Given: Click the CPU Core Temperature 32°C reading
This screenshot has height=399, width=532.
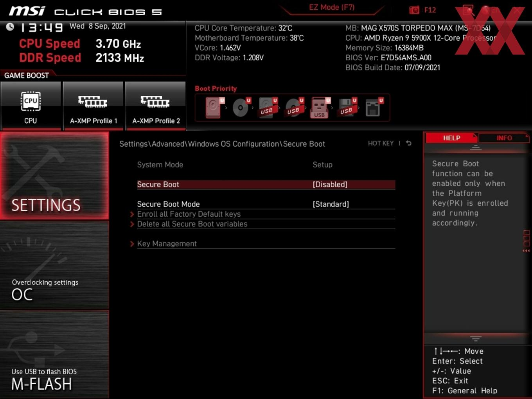Looking at the screenshot, I should click(x=244, y=28).
